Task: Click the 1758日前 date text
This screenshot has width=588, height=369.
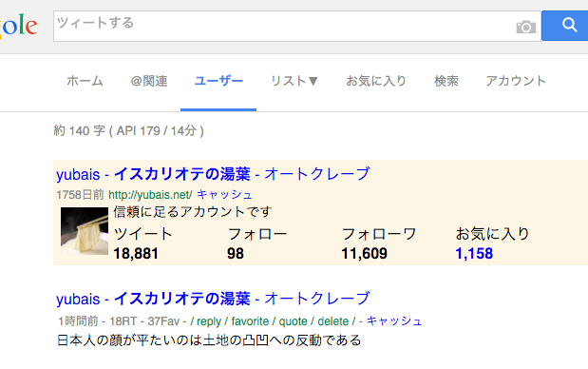Action: 80,194
